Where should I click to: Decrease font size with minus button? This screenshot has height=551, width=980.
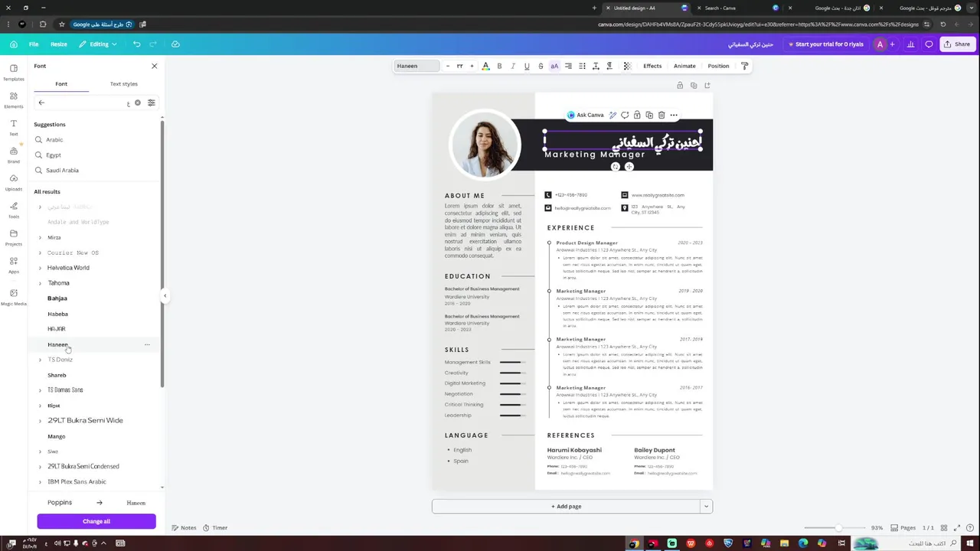click(x=448, y=66)
